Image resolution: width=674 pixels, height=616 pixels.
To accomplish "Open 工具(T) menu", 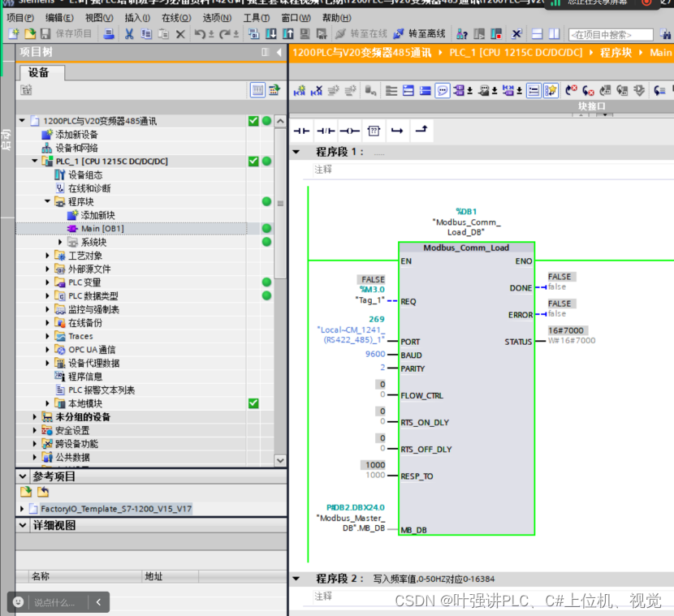I will [x=257, y=18].
